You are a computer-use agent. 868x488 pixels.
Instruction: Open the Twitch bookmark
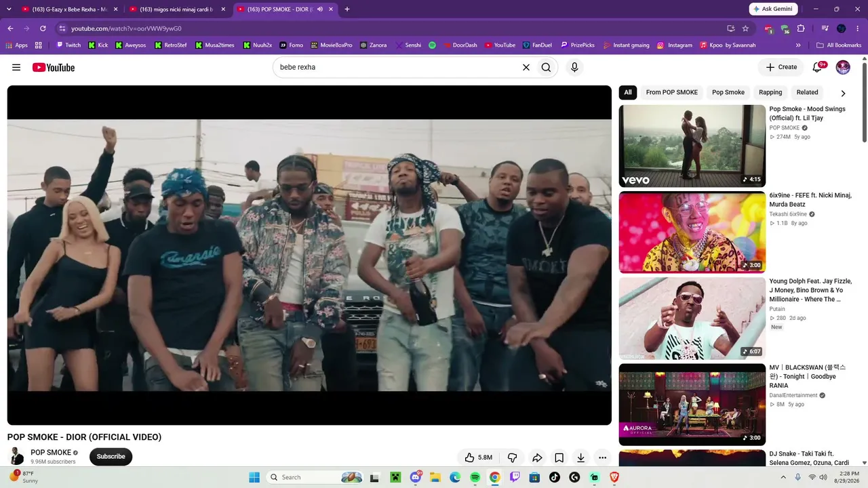tap(68, 45)
